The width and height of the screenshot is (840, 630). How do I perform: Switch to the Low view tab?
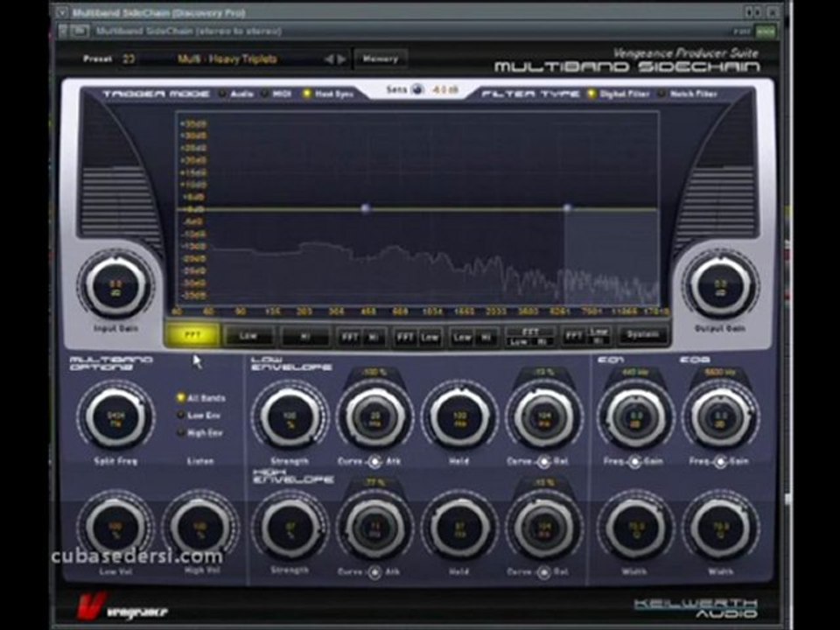[x=248, y=336]
